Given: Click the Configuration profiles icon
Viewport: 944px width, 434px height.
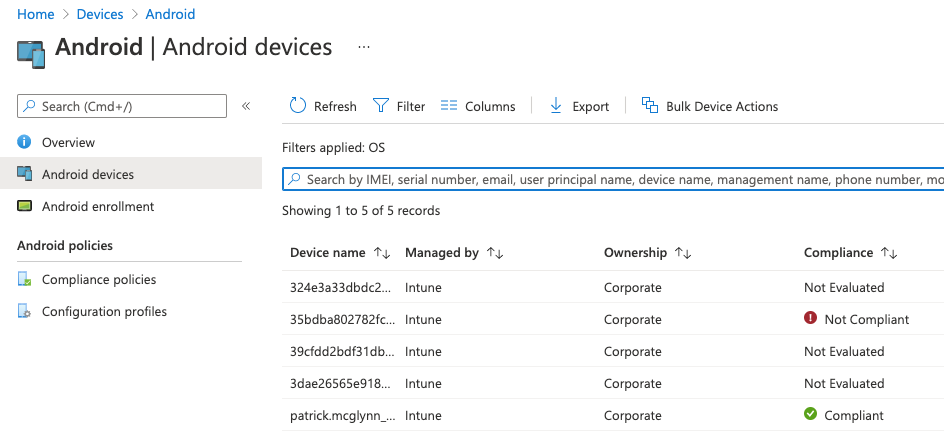Looking at the screenshot, I should click(24, 311).
